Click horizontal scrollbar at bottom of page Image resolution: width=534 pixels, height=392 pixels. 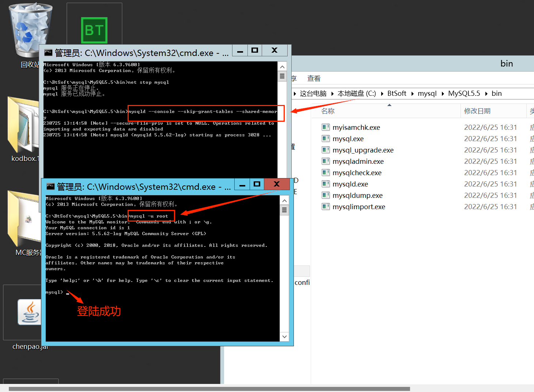pyautogui.click(x=209, y=389)
